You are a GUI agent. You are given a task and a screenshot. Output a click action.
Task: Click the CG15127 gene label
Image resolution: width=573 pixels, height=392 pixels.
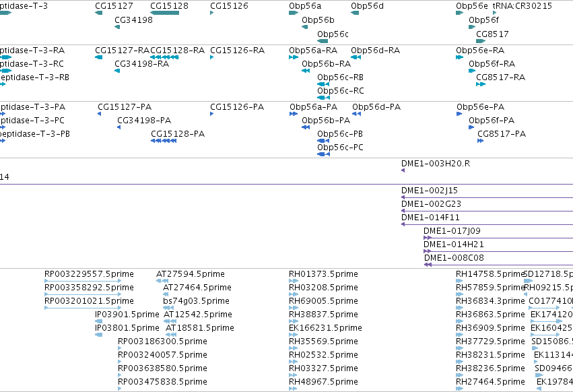114,6
